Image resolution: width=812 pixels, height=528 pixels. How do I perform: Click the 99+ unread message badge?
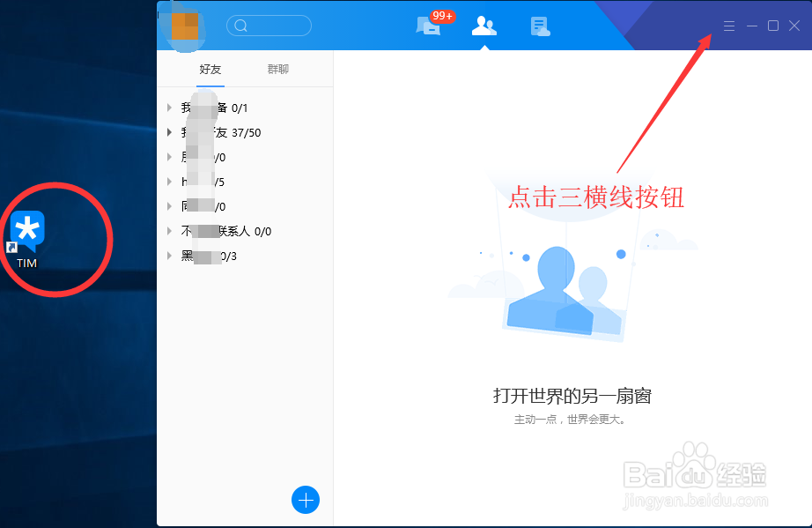pyautogui.click(x=440, y=15)
